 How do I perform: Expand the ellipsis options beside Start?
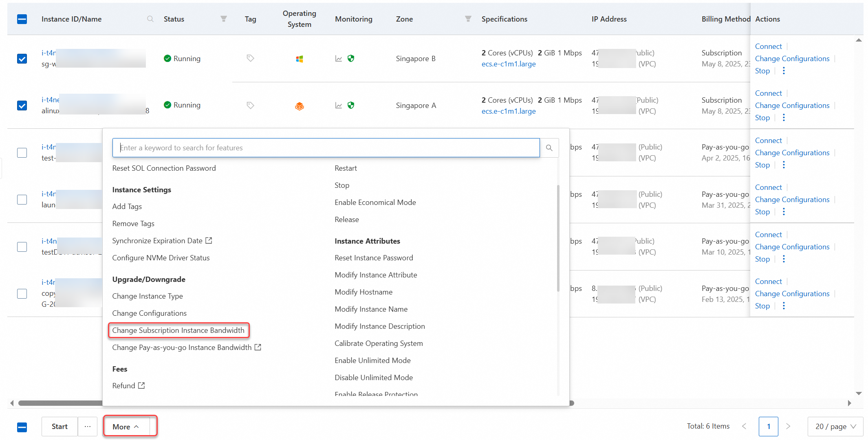coord(88,427)
